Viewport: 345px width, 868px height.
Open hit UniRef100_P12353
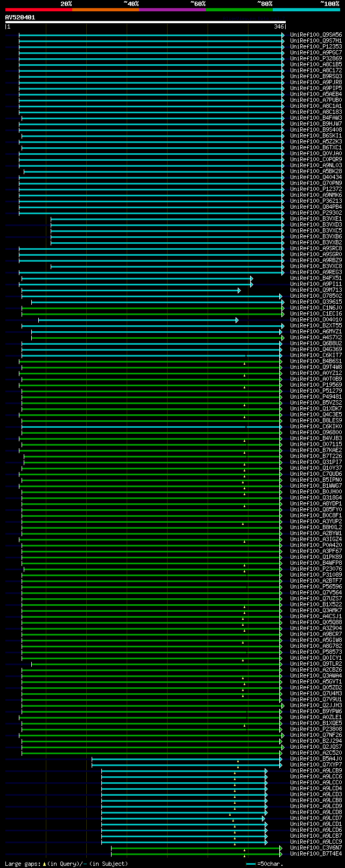tap(316, 47)
